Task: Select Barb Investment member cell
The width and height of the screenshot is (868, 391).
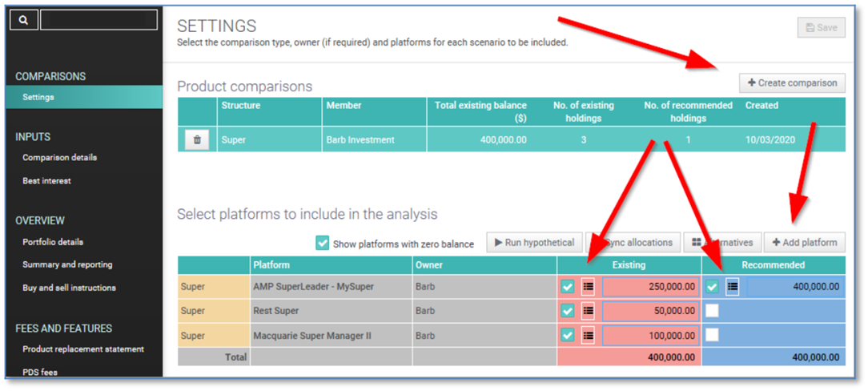Action: pyautogui.click(x=374, y=140)
